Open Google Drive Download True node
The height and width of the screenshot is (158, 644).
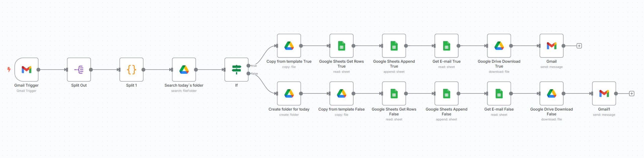499,46
